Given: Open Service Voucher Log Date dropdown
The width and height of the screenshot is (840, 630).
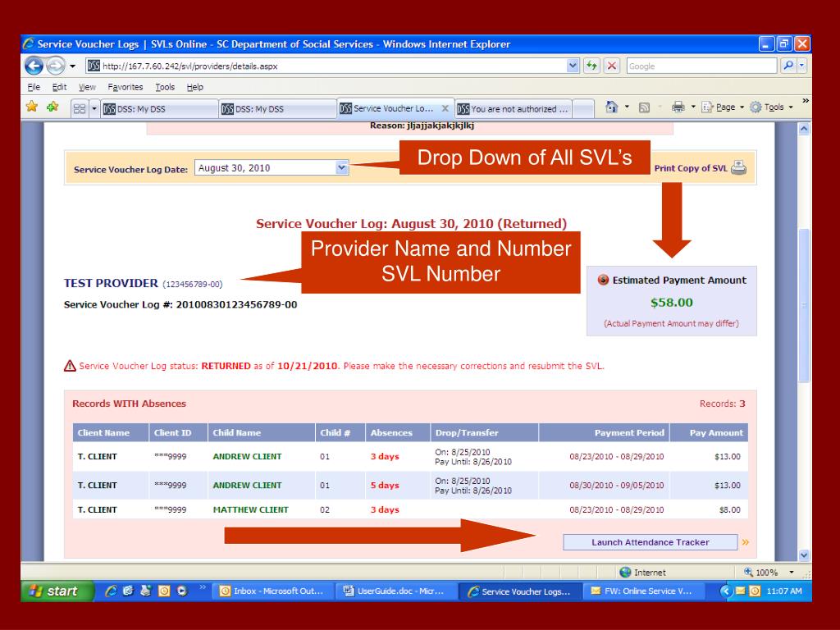Looking at the screenshot, I should coord(342,167).
